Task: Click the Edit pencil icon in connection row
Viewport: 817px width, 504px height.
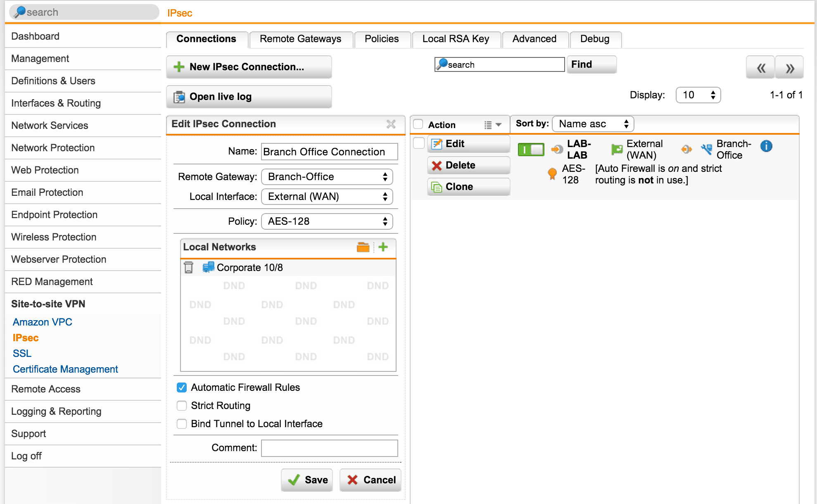Action: pos(437,144)
